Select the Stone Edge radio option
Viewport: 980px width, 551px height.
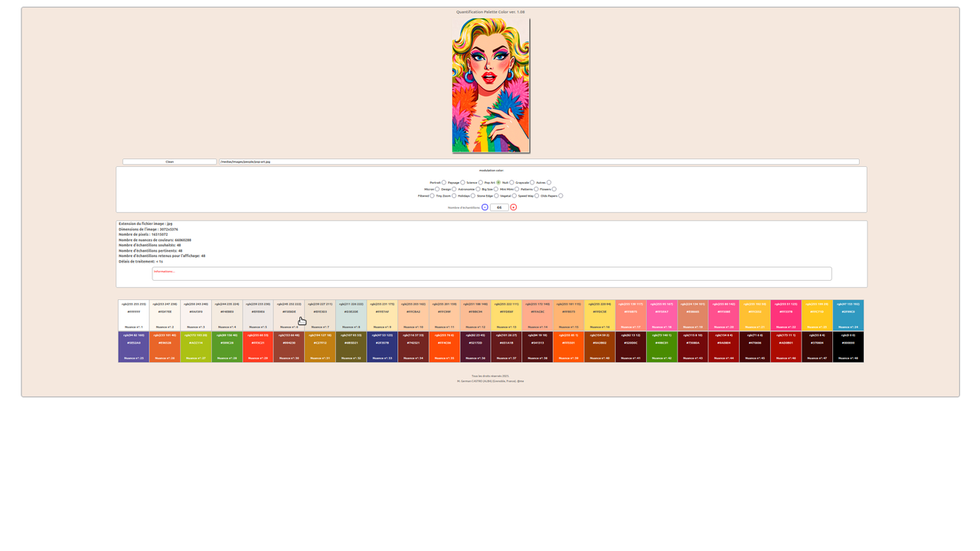(x=496, y=196)
